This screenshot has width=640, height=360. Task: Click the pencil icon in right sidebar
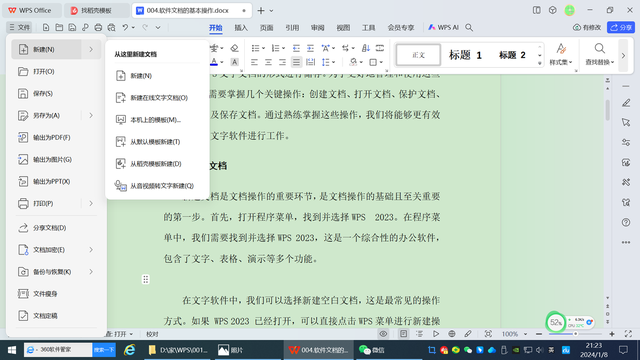coord(626,103)
